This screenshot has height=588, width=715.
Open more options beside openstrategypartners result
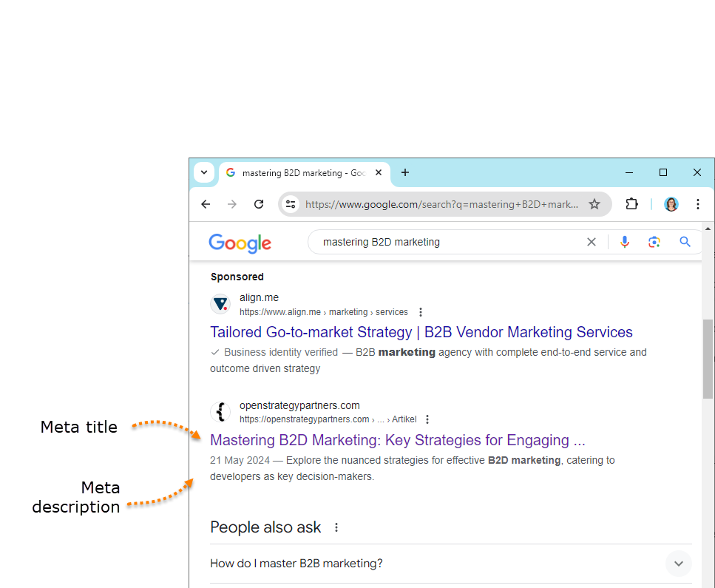[427, 419]
